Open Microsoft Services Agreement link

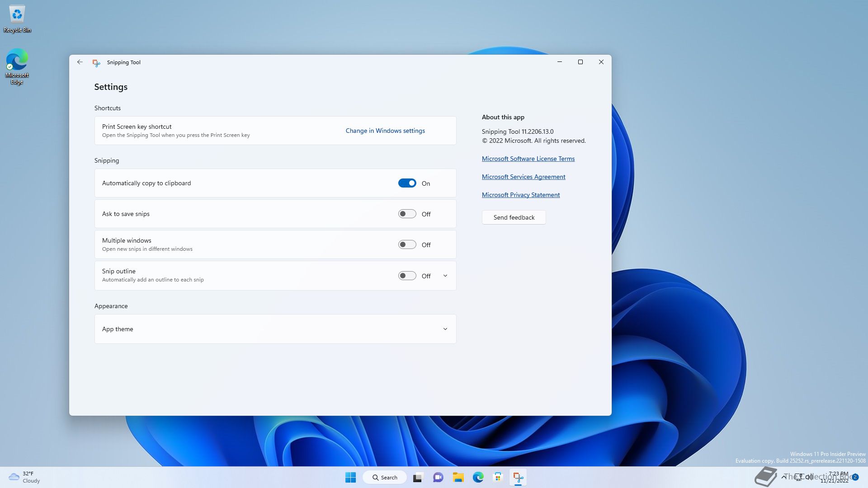click(x=524, y=177)
